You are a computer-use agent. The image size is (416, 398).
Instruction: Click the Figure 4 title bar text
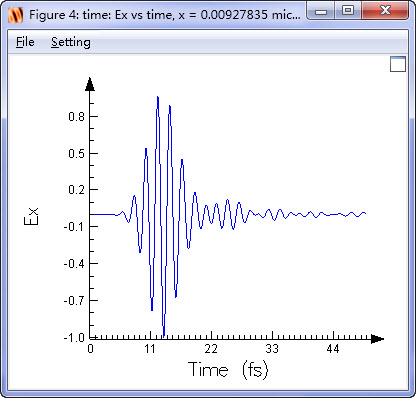point(165,15)
